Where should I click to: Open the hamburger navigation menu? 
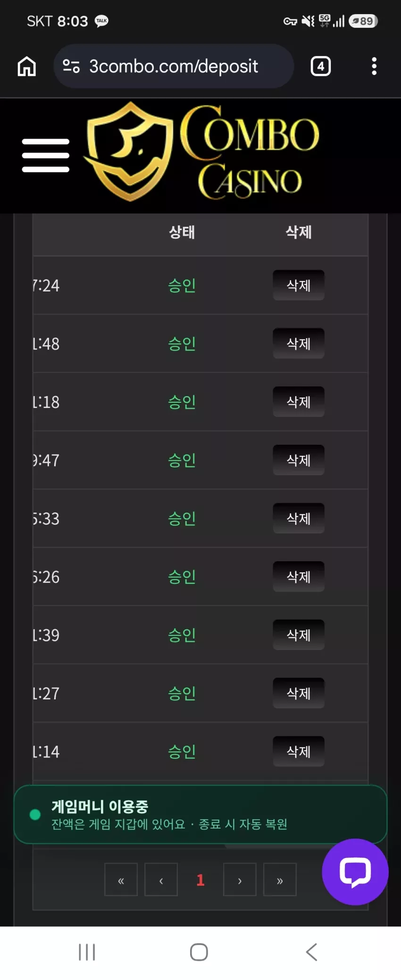(x=46, y=155)
